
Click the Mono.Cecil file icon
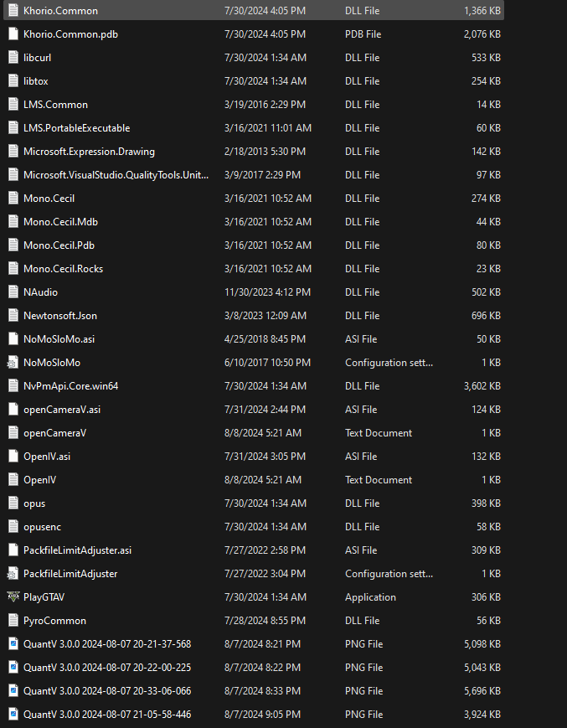click(13, 198)
